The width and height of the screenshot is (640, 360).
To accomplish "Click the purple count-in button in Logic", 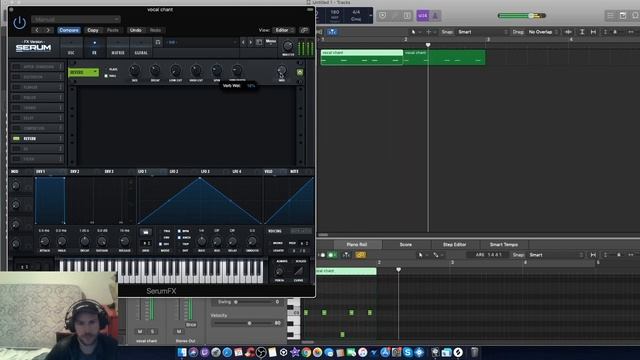I will pos(422,16).
